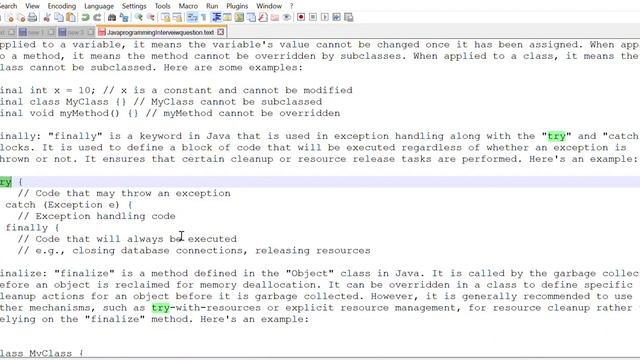Toggle synchronize horizontal scrolling icon
Screen dimensions: 640x360
(x=177, y=18)
